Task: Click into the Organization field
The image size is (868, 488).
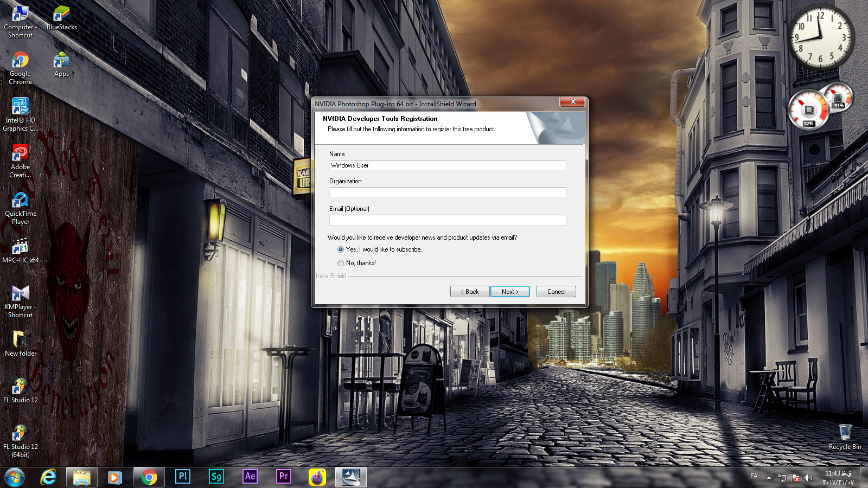Action: [448, 192]
